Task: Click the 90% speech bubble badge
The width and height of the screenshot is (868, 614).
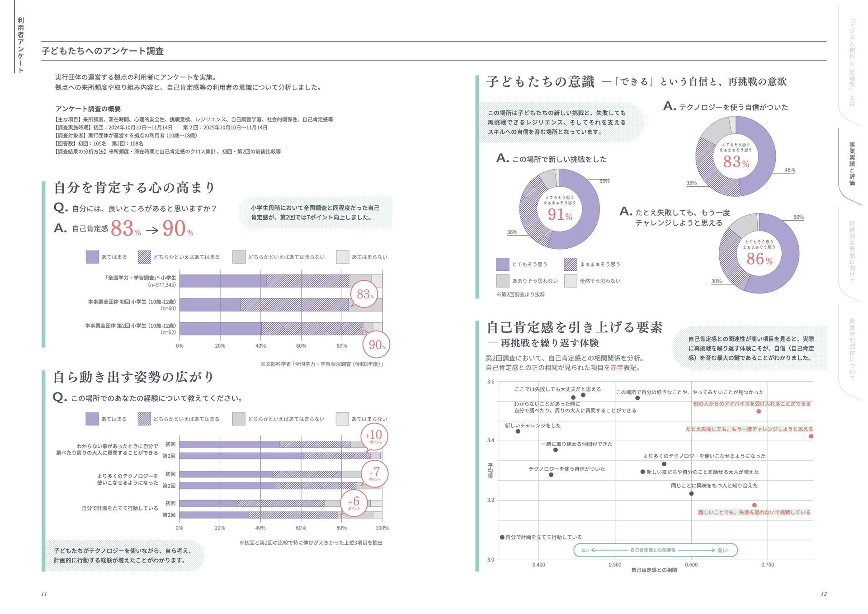Action: click(376, 345)
